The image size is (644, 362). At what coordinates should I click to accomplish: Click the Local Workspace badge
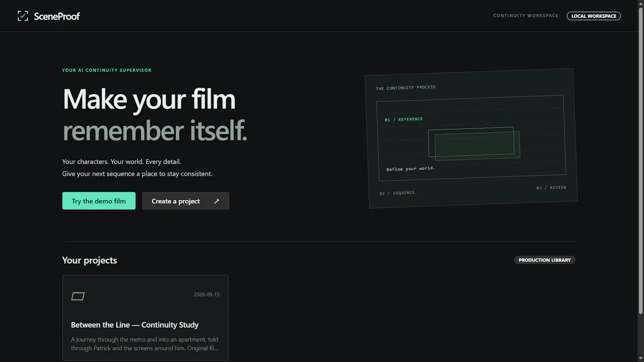594,16
